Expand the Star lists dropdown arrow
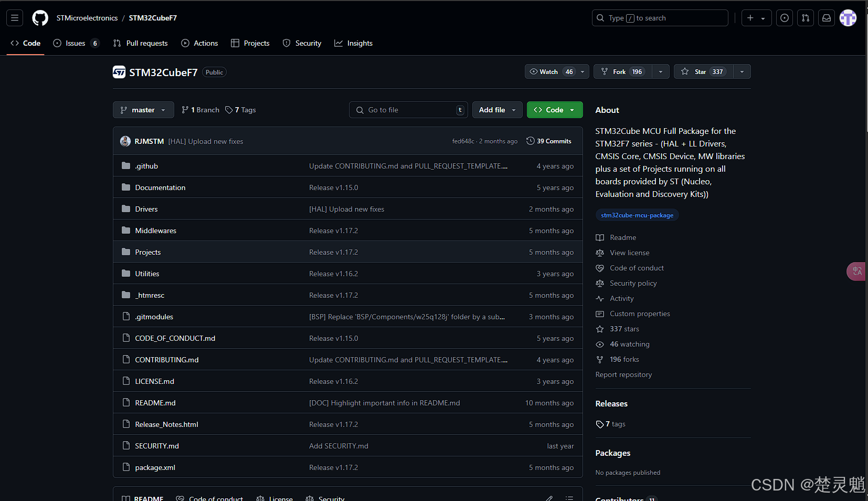Screen dimensions: 868x501 [742, 71]
